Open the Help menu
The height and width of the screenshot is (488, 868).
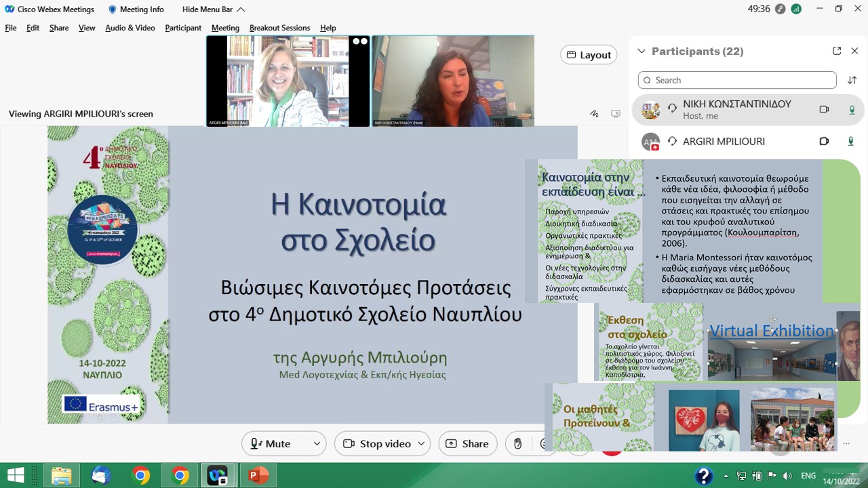click(328, 28)
